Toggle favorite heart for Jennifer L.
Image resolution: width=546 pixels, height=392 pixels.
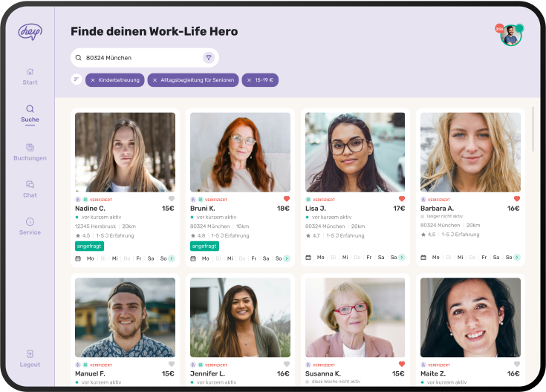pos(287,364)
